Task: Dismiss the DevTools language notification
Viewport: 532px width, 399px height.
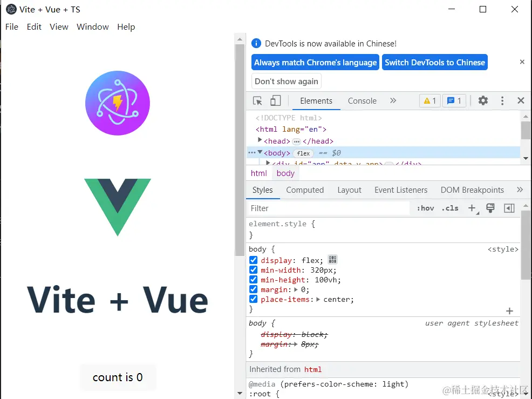Action: (522, 62)
